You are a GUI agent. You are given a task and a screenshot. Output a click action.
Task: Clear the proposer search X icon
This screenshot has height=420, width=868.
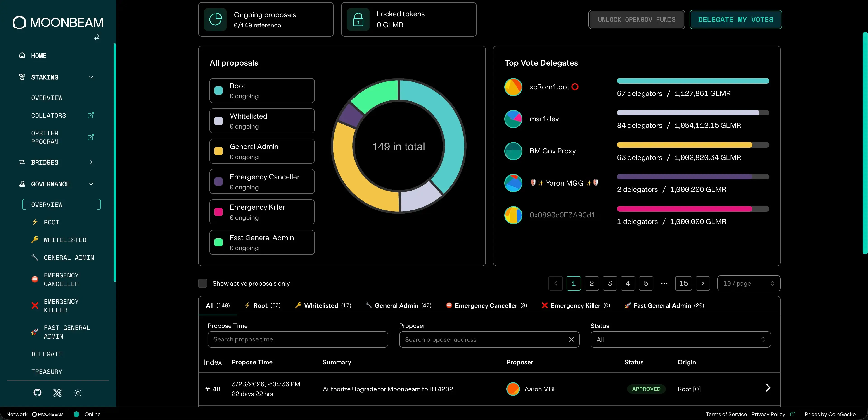click(x=572, y=339)
